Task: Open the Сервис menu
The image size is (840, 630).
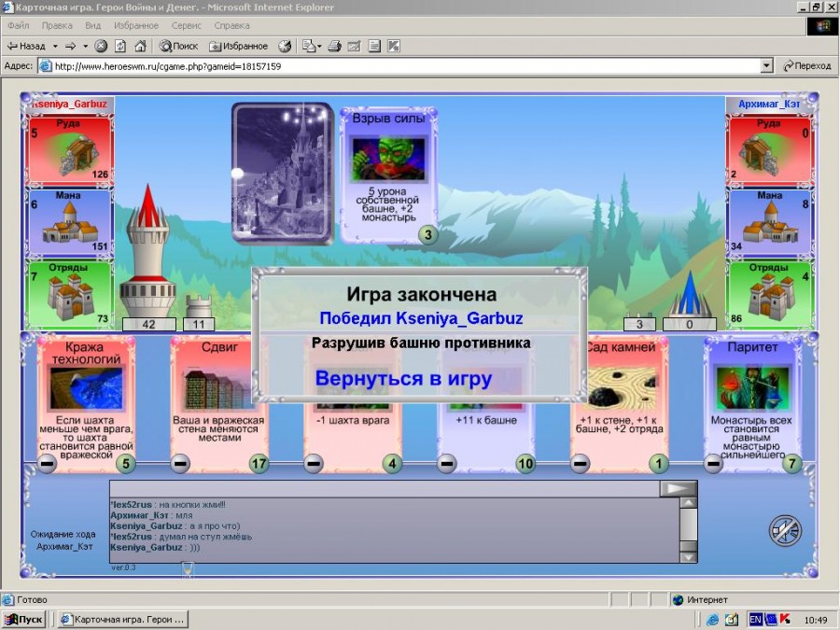Action: click(186, 26)
